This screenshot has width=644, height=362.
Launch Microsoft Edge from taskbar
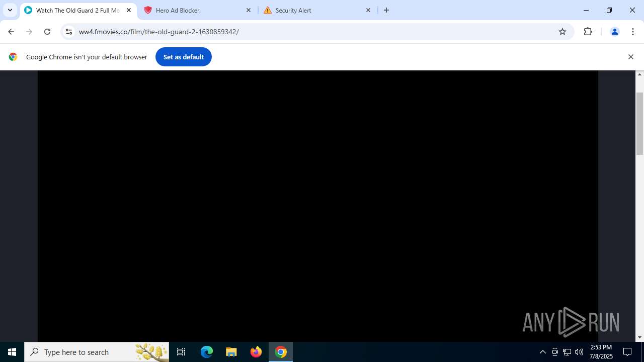(x=207, y=352)
